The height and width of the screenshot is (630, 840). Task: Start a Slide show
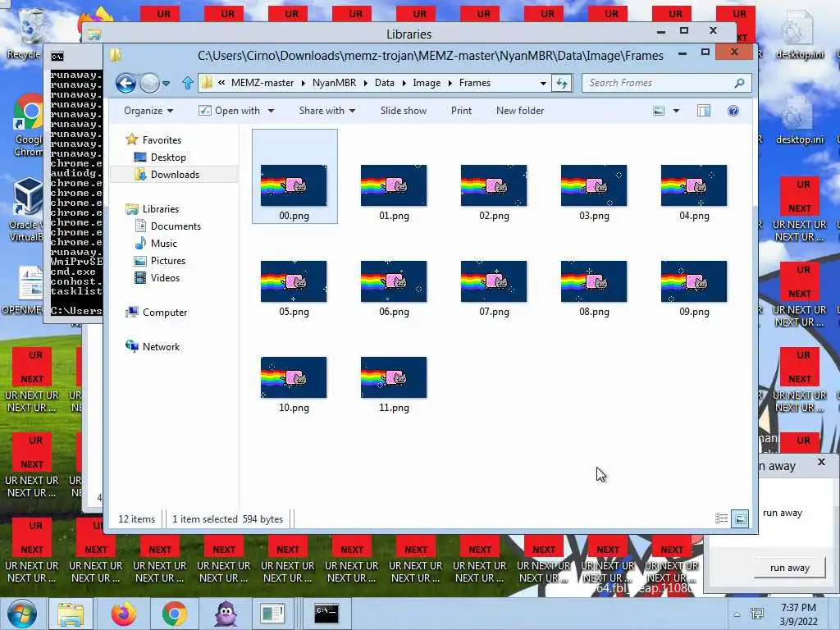[404, 111]
